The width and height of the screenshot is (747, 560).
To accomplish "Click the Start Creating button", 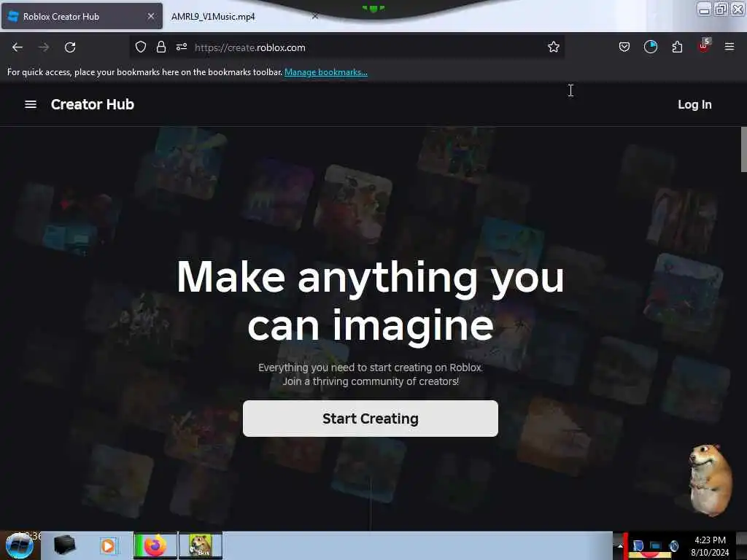I will [x=370, y=419].
